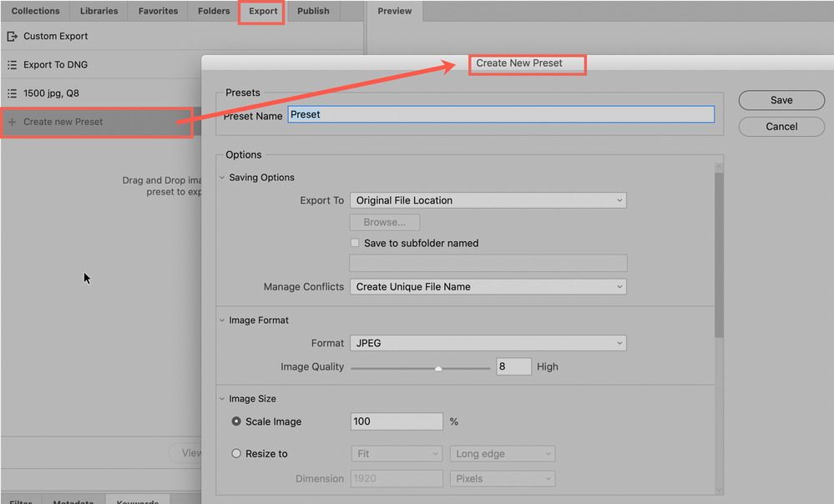Switch to the Publish tab
This screenshot has height=504, width=834.
pos(313,11)
